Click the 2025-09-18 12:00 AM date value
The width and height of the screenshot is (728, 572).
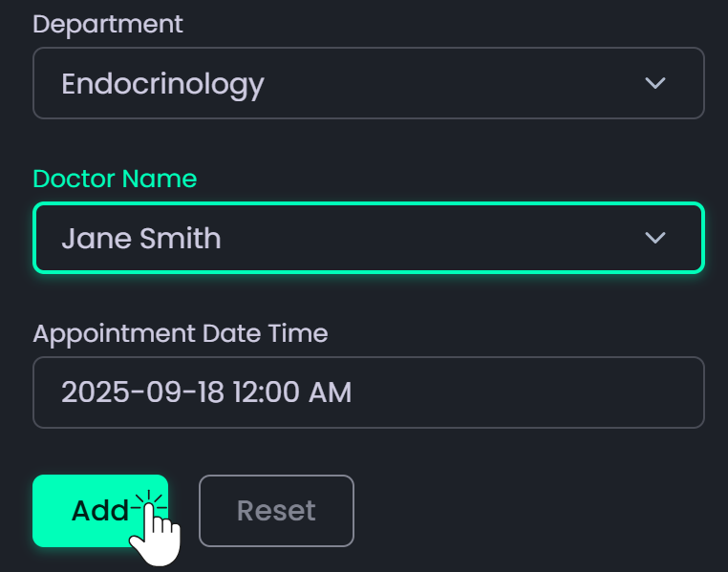(206, 392)
